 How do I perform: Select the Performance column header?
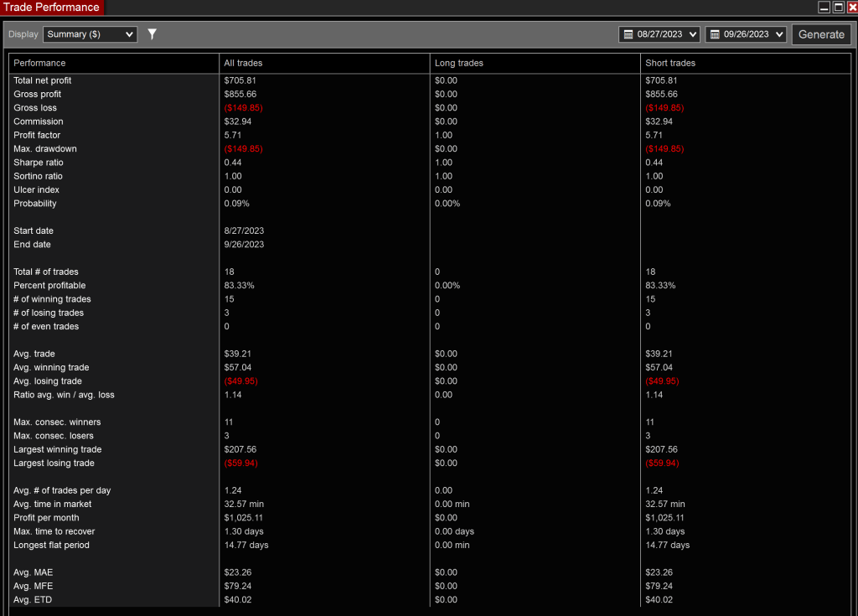pos(39,63)
